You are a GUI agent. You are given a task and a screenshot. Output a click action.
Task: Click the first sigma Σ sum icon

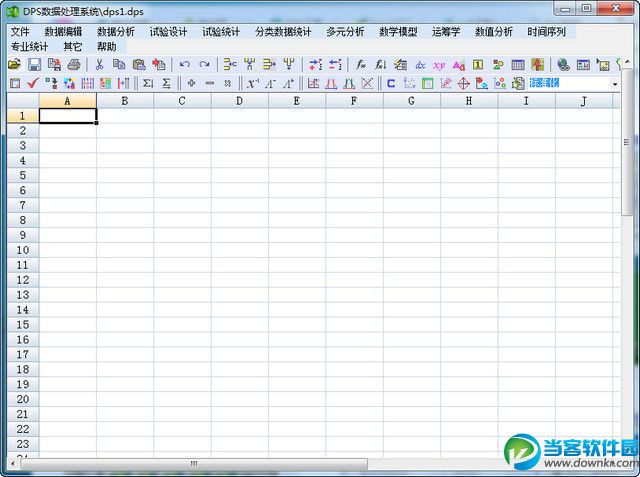[x=148, y=84]
